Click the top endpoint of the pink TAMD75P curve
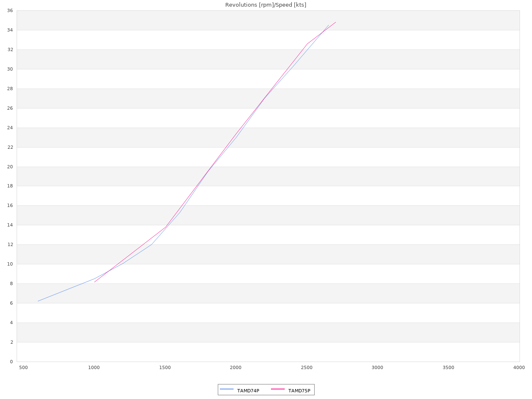Screen dimensions: 532x399 pyautogui.click(x=335, y=22)
